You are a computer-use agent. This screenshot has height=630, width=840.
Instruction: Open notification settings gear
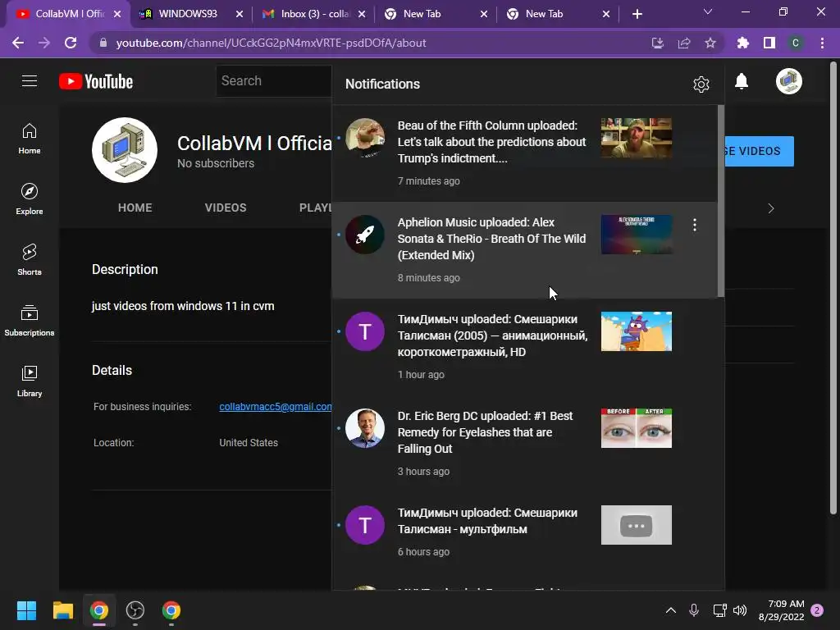pyautogui.click(x=701, y=84)
